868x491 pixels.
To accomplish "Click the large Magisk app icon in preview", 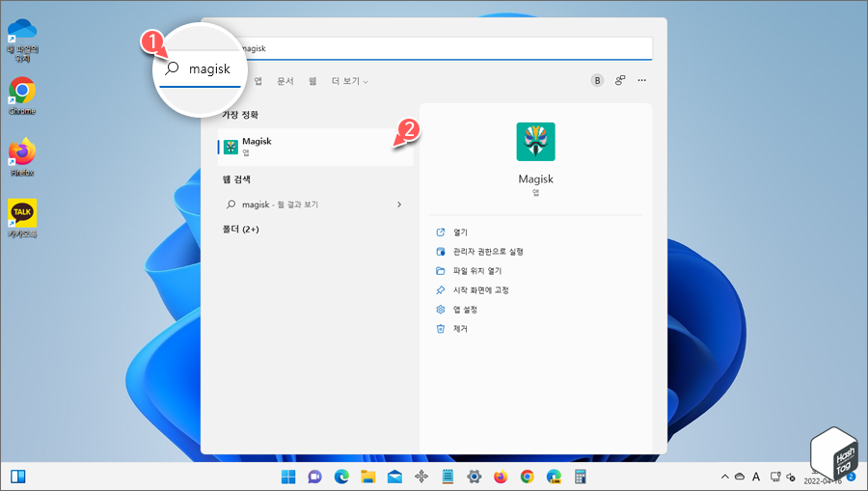I will [535, 142].
